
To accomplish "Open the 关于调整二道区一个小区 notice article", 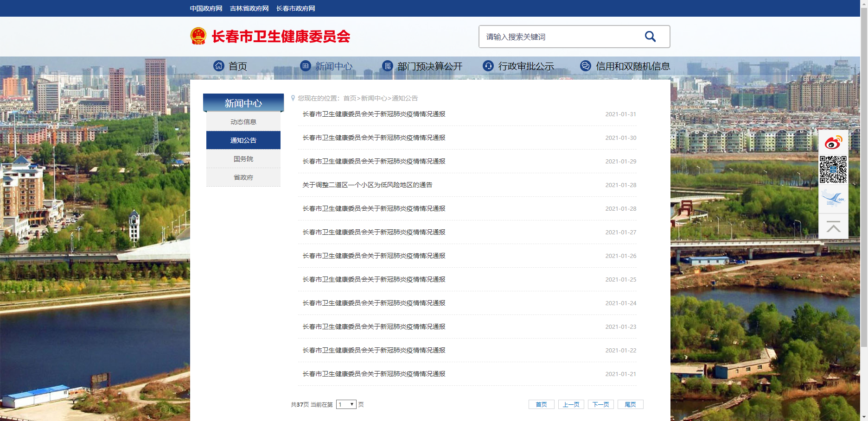I will (x=367, y=185).
